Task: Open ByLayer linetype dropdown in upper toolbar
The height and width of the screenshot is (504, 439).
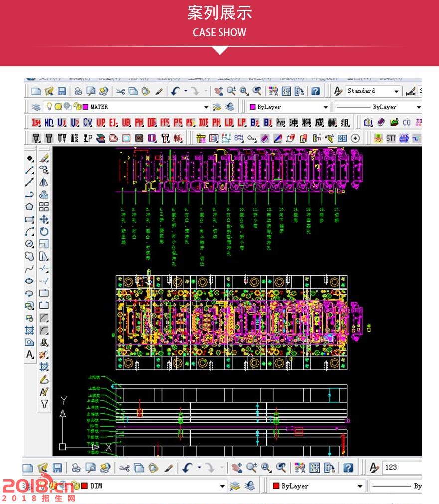Action: point(418,107)
